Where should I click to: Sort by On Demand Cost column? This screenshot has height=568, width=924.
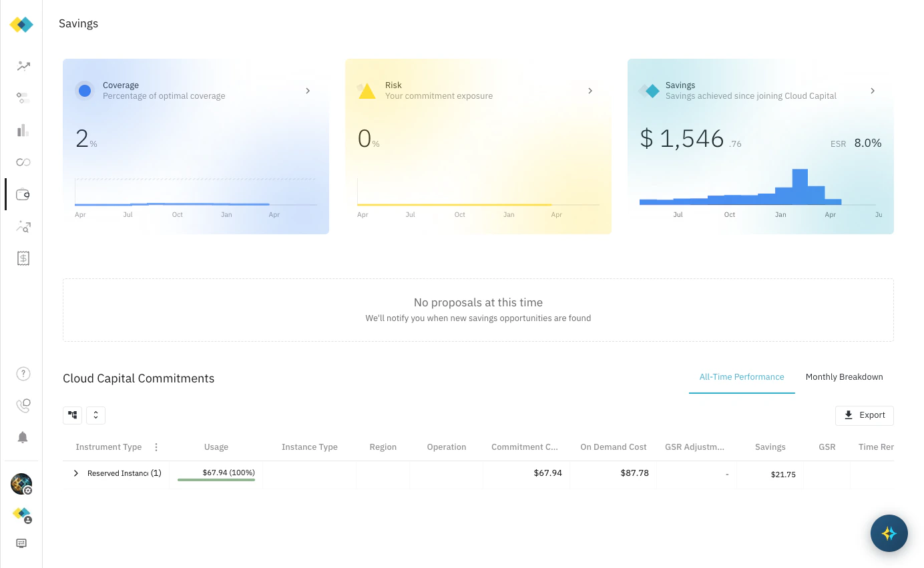point(614,447)
